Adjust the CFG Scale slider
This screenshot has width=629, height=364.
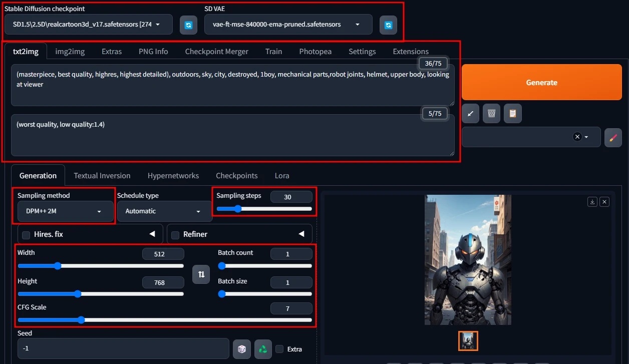point(165,320)
